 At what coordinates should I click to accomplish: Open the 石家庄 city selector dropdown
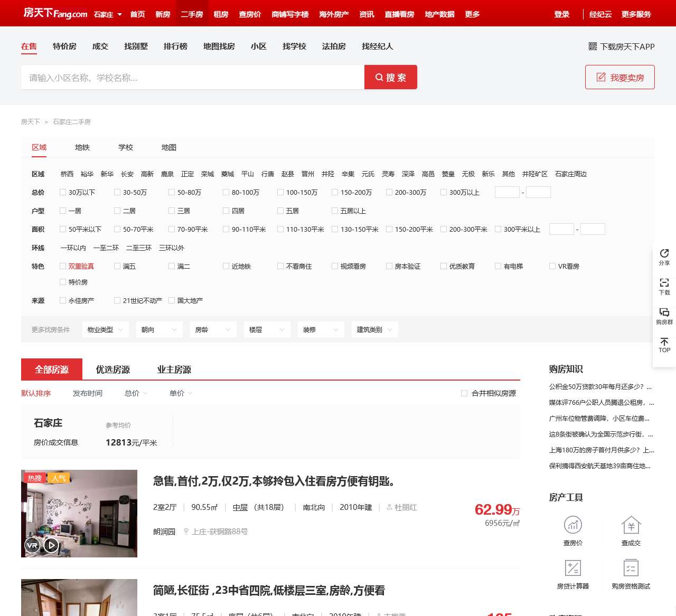pyautogui.click(x=106, y=14)
